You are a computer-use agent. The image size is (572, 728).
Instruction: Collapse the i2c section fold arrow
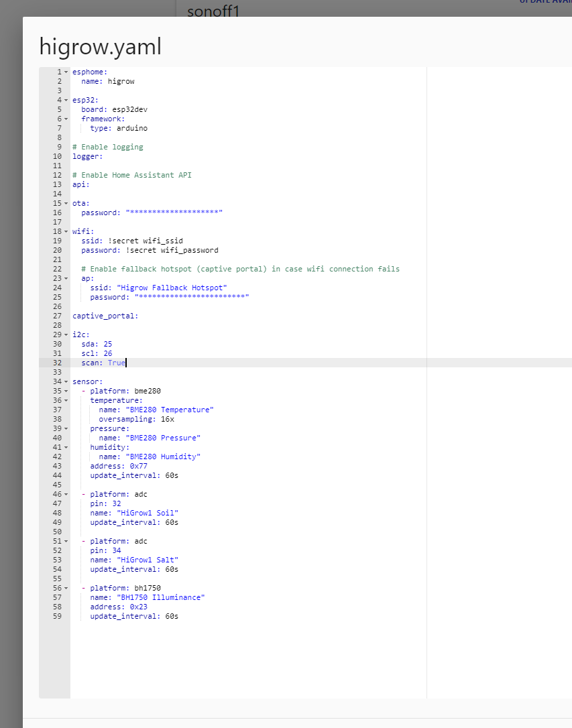tap(65, 335)
